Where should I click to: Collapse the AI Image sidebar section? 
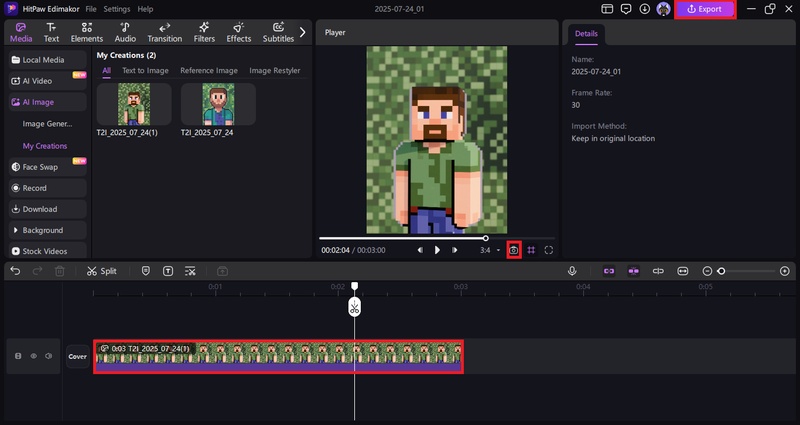coord(47,102)
